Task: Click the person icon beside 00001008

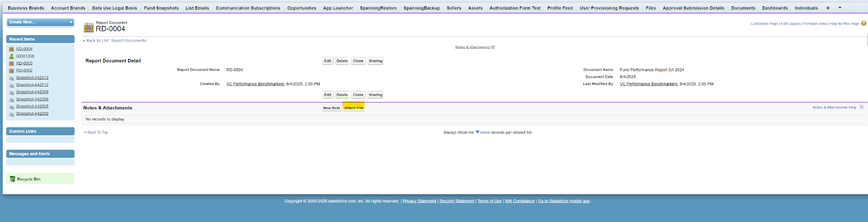Action: (11, 56)
